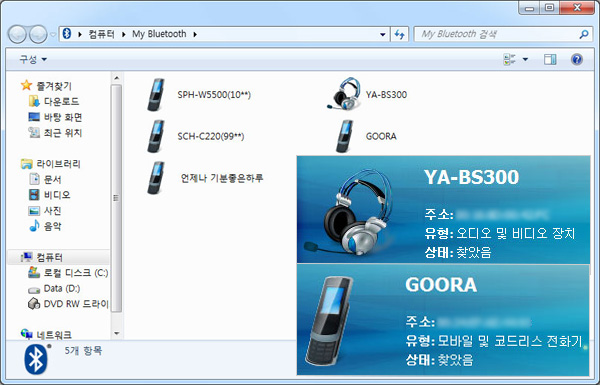600x385 pixels.
Task: Click 유형: 오디오 및 비디오 장치 text
Action: tap(500, 233)
